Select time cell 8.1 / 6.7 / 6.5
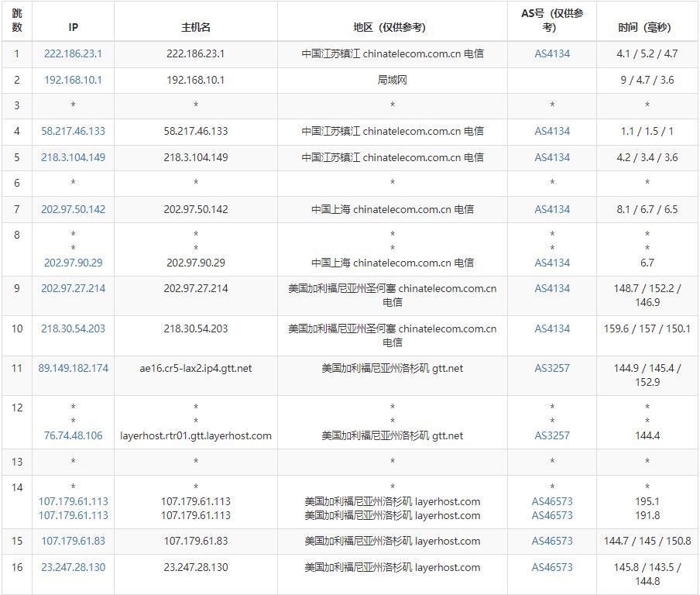The width and height of the screenshot is (700, 595). (x=647, y=209)
